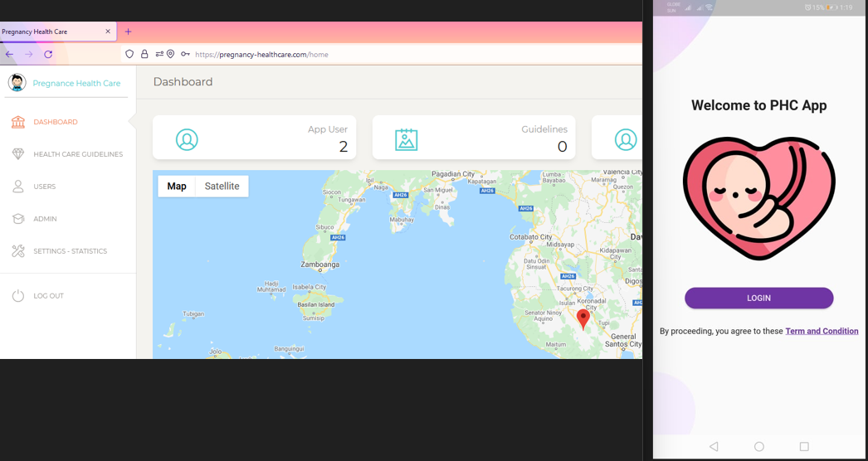Tap the baby heart logo in PHC App
The width and height of the screenshot is (868, 461).
(x=759, y=198)
